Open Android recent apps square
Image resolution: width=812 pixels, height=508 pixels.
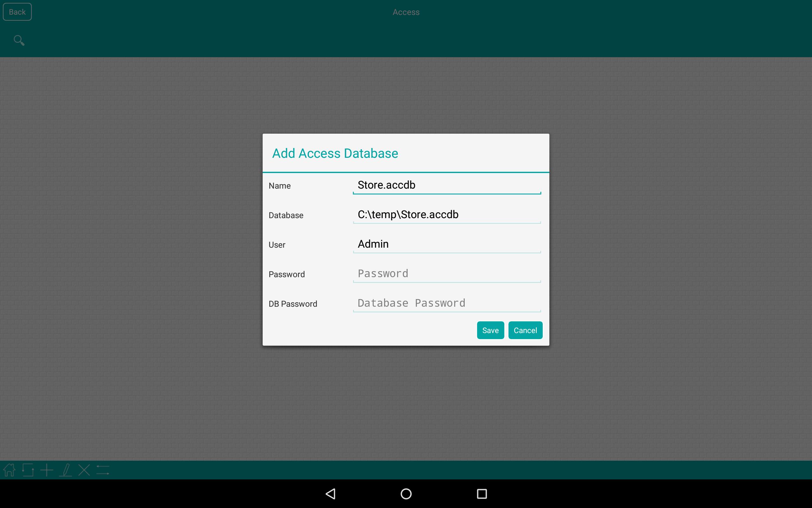point(482,493)
